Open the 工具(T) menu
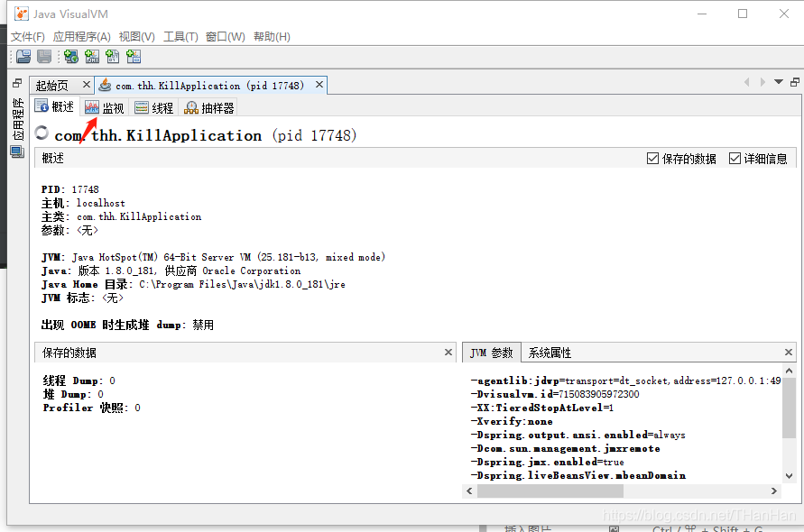 180,37
